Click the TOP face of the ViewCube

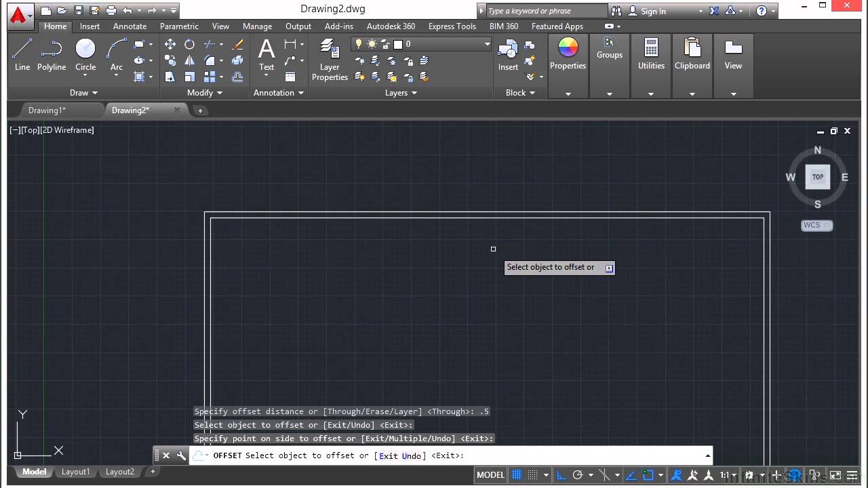818,177
